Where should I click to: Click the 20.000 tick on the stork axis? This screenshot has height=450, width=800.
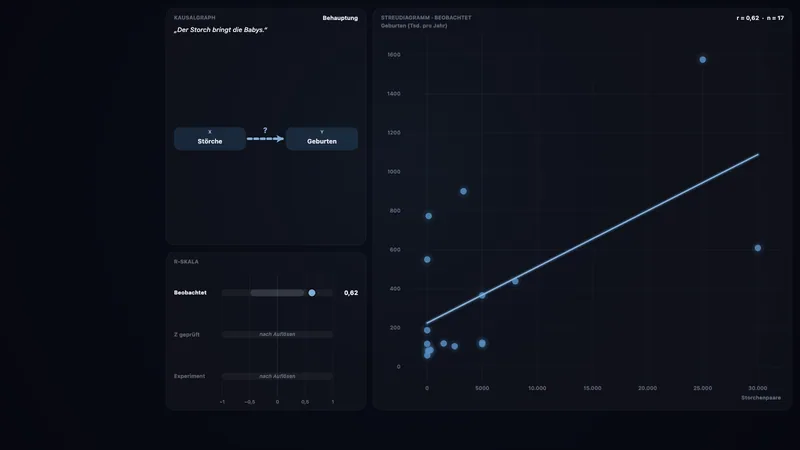(647, 388)
